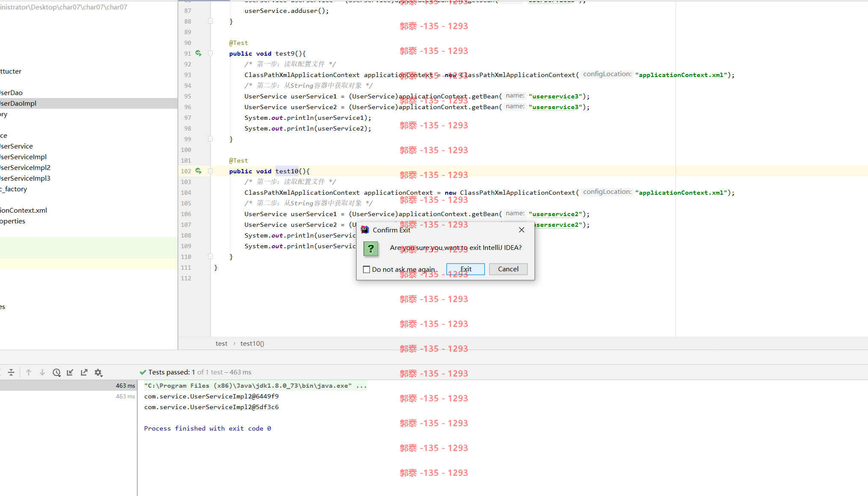Click "applicationContext.xml" string on line 93
The width and height of the screenshot is (868, 496).
click(x=681, y=75)
